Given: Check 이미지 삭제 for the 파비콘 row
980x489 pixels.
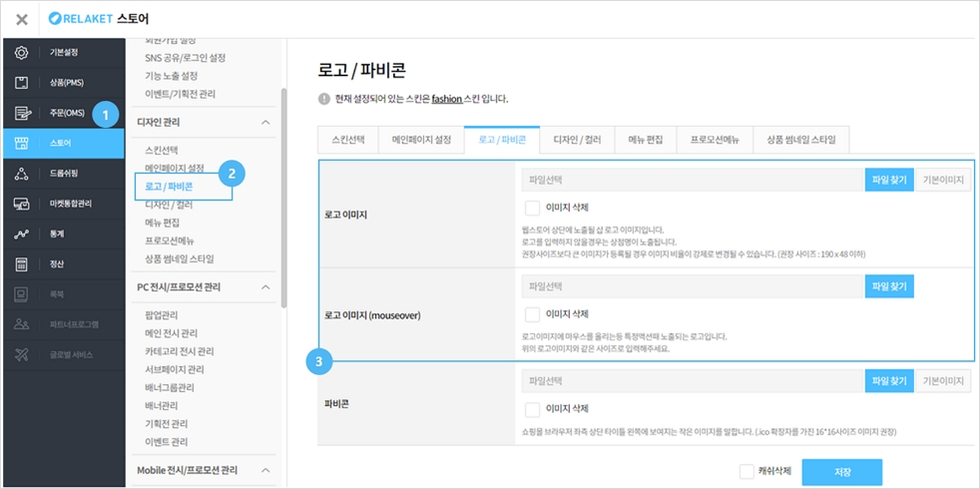Looking at the screenshot, I should pyautogui.click(x=532, y=409).
